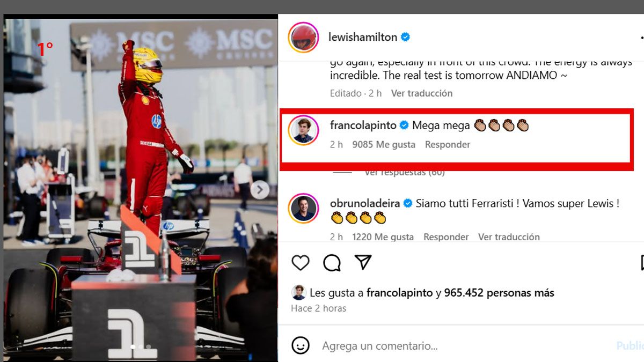
Task: Reply to obrunoladeira's comment
Action: point(446,237)
